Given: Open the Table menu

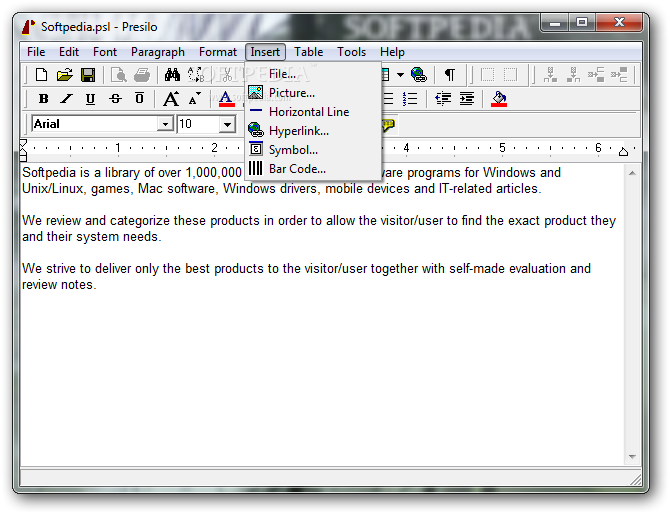Looking at the screenshot, I should click(x=308, y=52).
